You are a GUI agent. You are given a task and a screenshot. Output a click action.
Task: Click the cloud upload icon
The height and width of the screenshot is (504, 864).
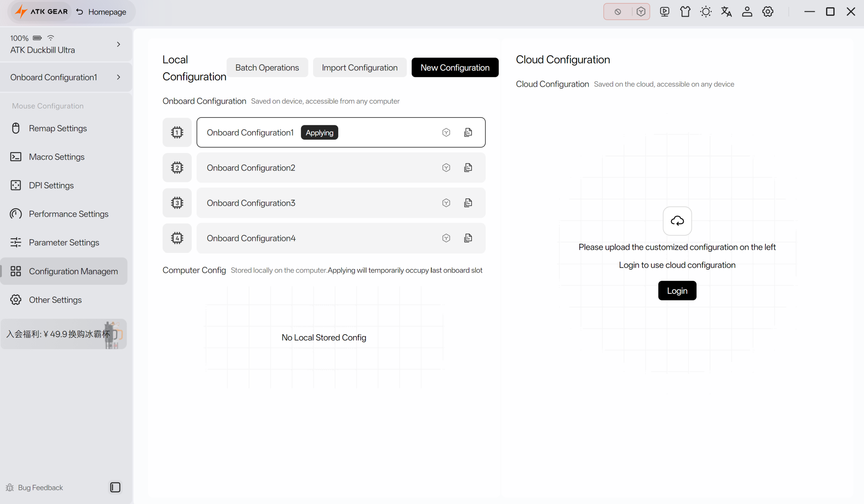[x=677, y=221]
